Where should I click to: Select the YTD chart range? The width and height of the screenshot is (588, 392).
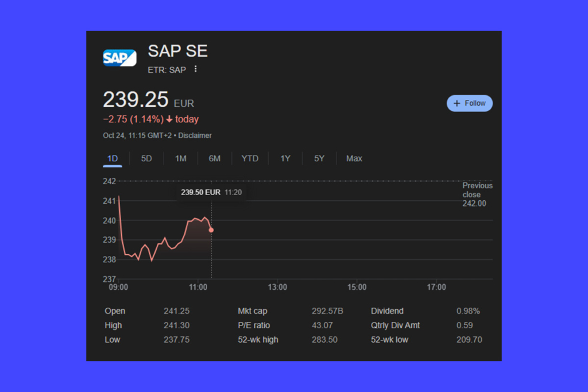250,158
